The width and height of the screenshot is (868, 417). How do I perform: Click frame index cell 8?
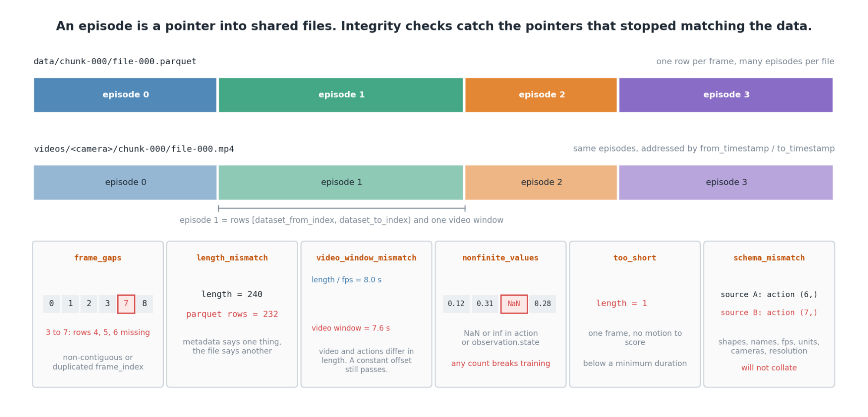pos(145,304)
